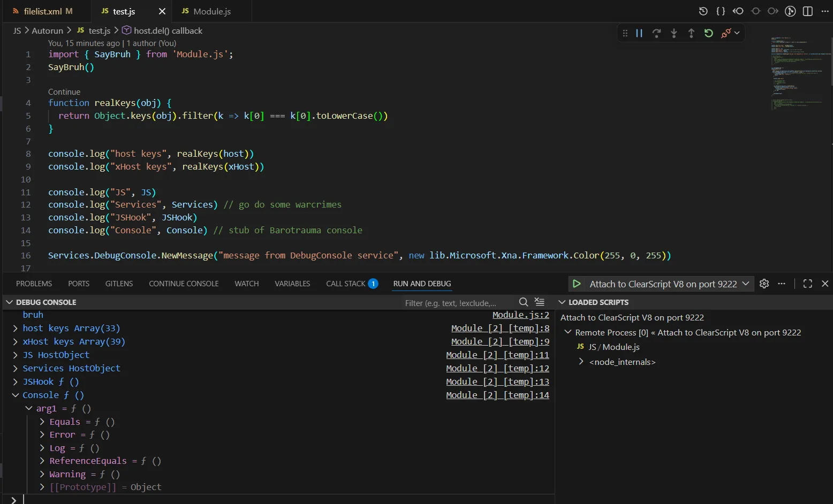Image resolution: width=833 pixels, height=504 pixels.
Task: Click the debug console filter field
Action: [x=458, y=303]
